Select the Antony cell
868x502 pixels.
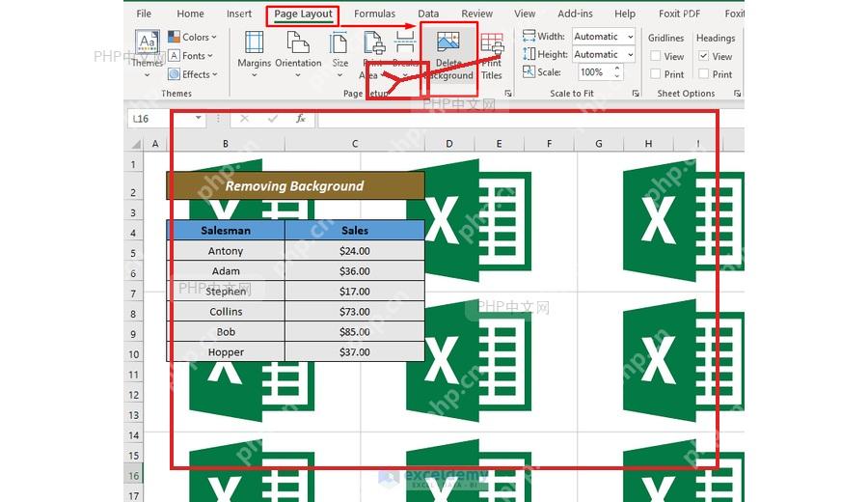click(226, 250)
